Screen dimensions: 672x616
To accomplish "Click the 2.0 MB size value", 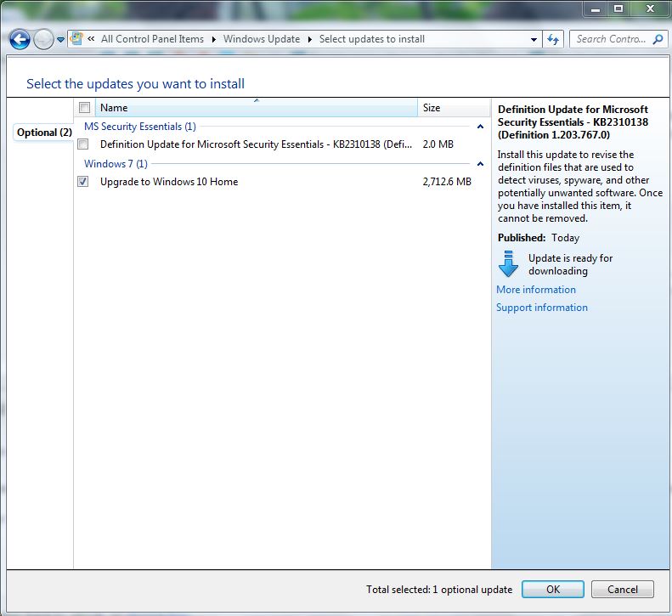I will coord(438,144).
